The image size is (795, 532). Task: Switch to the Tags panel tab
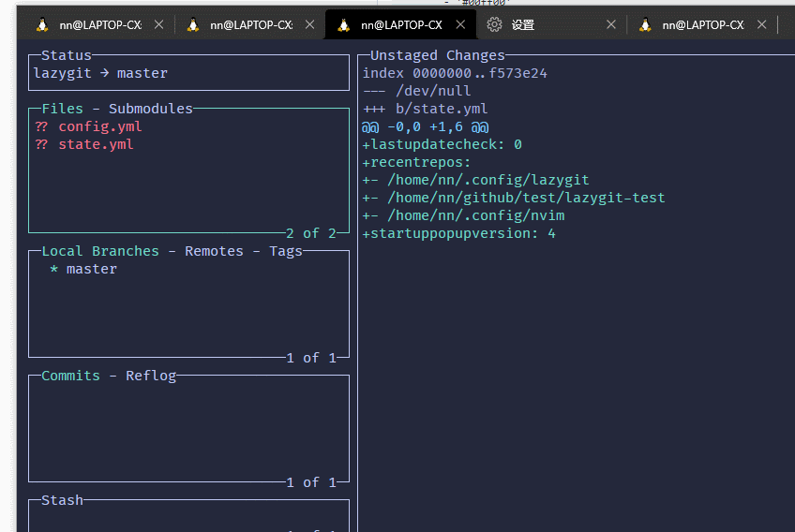point(285,251)
